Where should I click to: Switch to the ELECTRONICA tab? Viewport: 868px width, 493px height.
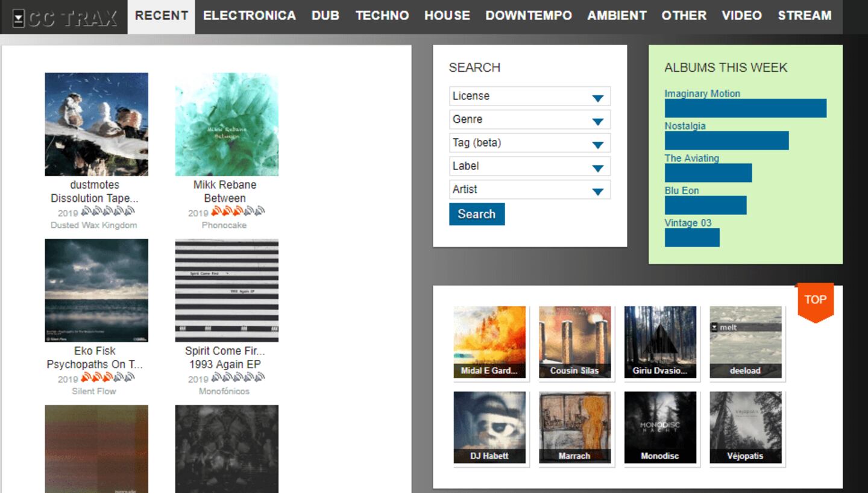point(249,16)
